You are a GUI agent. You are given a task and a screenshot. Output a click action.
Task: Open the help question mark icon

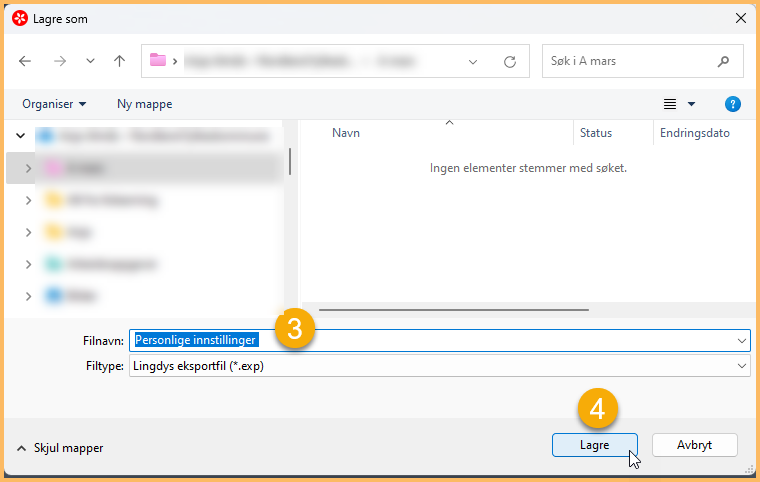[x=732, y=104]
